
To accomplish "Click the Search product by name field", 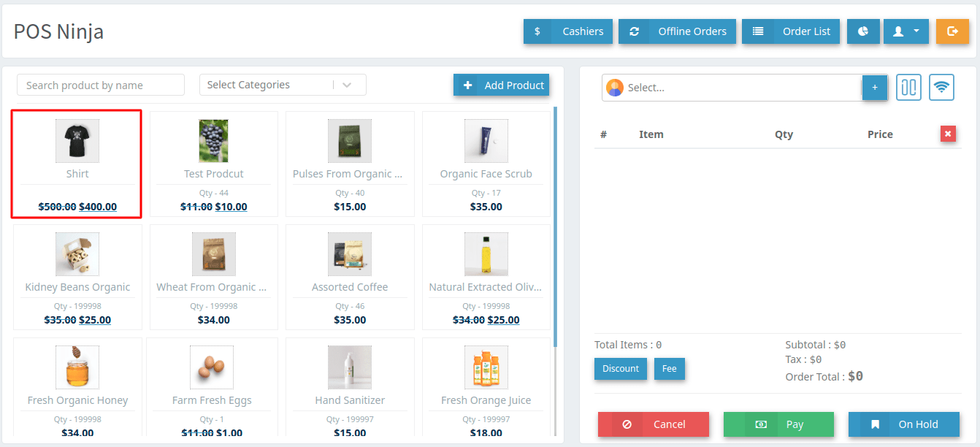I will (101, 85).
